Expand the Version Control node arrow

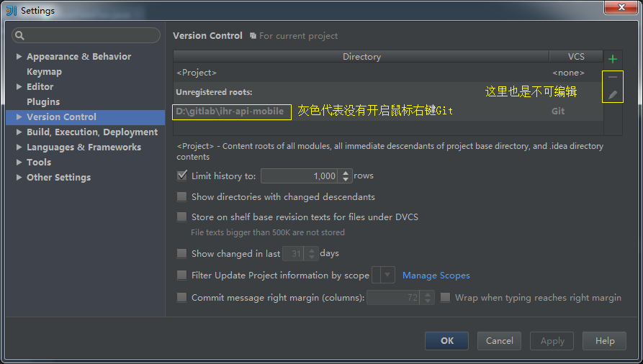pyautogui.click(x=19, y=117)
